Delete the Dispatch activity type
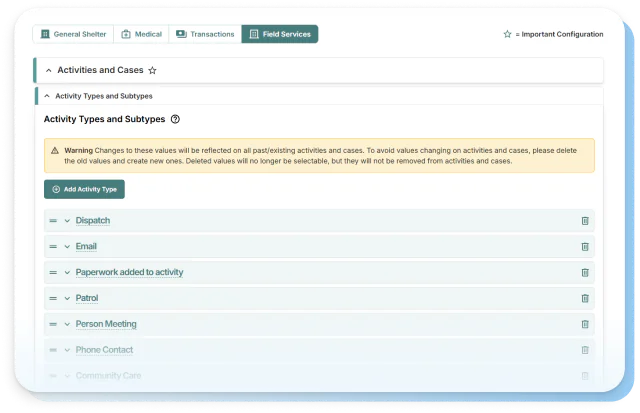 585,221
